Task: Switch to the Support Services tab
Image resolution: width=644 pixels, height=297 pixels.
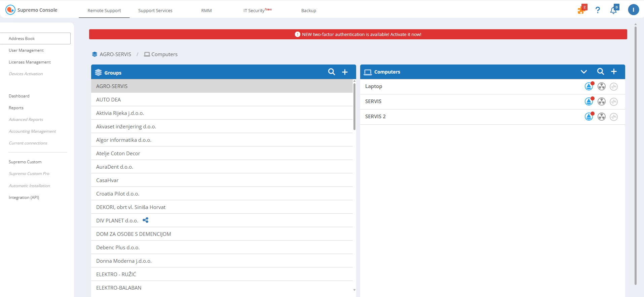Action: point(155,11)
